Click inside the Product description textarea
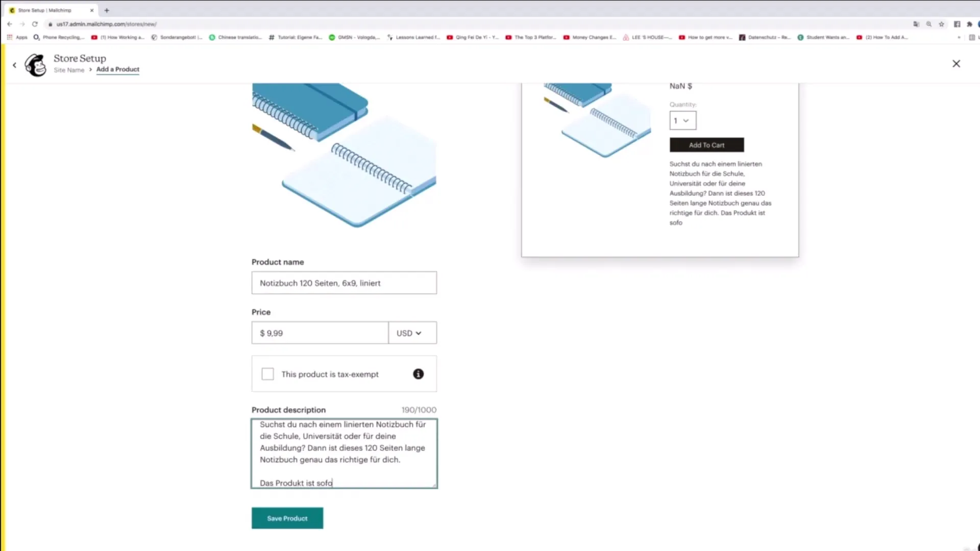Viewport: 980px width, 551px height. point(344,454)
